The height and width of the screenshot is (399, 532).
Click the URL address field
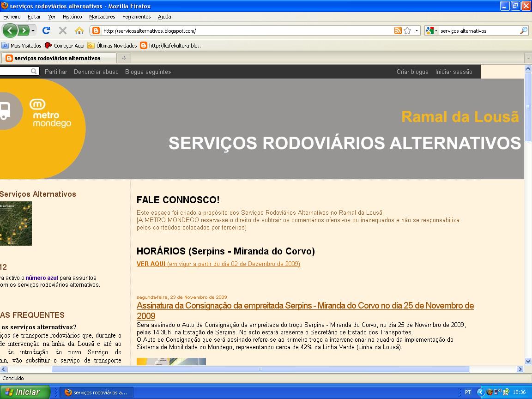pyautogui.click(x=248, y=31)
